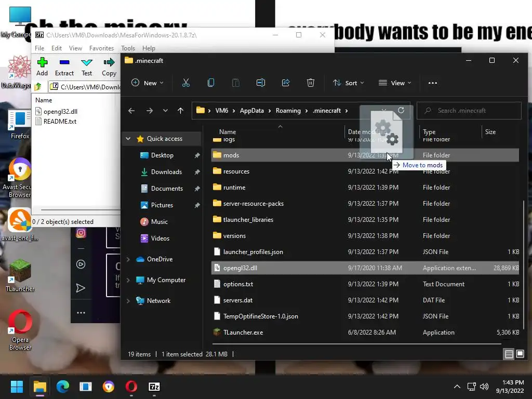Select Documents in Quick access
The height and width of the screenshot is (399, 532).
[x=167, y=188]
